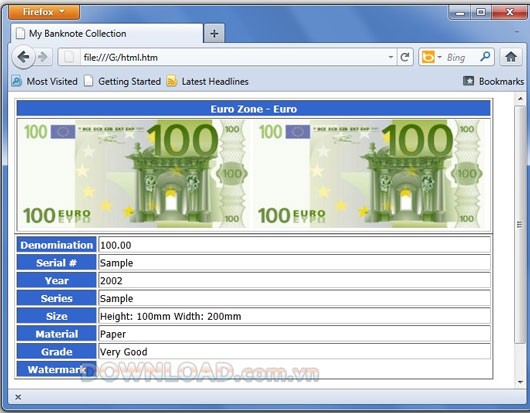Open the Bookmarks star icon
The width and height of the screenshot is (530, 413).
point(468,81)
